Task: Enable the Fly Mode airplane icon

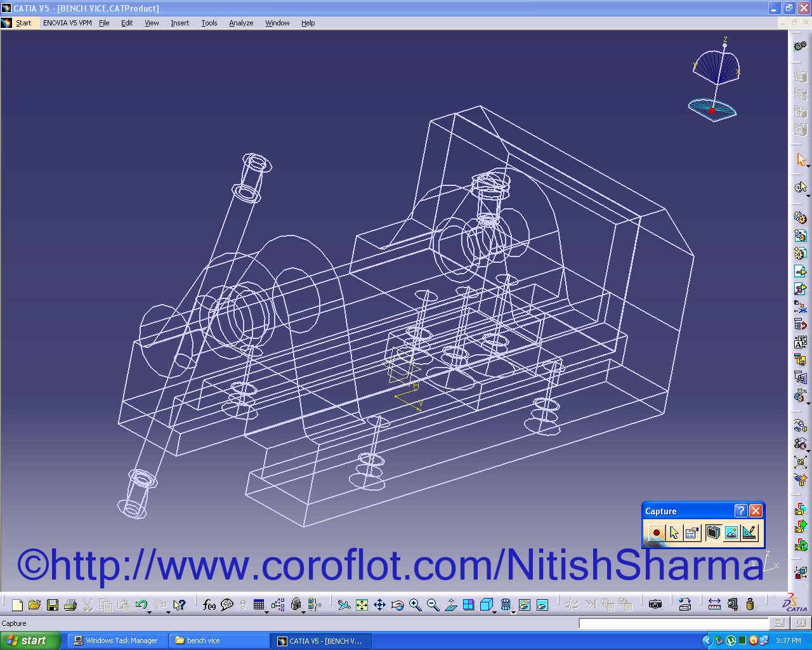Action: click(344, 604)
